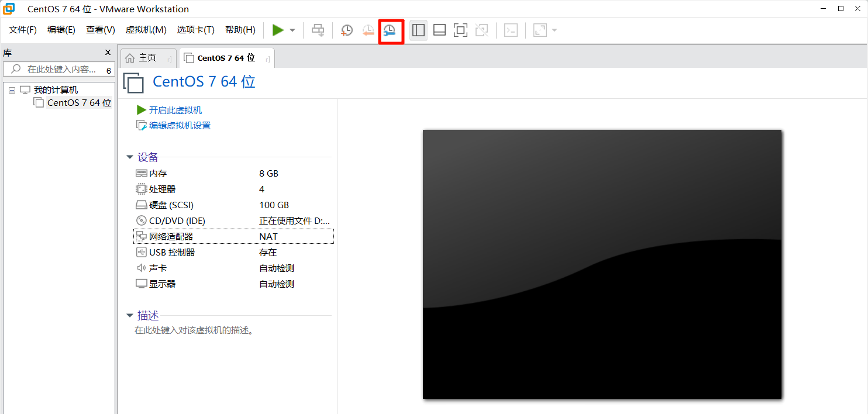The width and height of the screenshot is (868, 414).
Task: Click the monitor icon beside 显示器
Action: tap(141, 284)
